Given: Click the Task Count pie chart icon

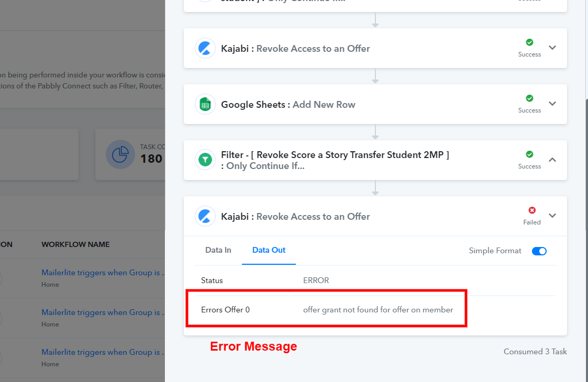Looking at the screenshot, I should tap(120, 154).
